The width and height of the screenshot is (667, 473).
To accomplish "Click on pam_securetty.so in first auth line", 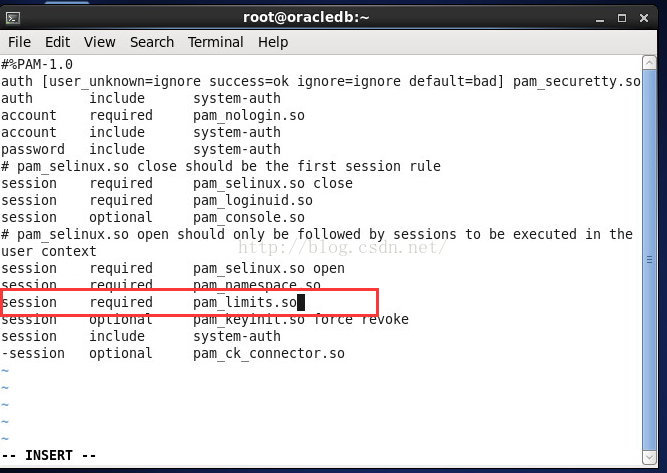I will coord(576,81).
